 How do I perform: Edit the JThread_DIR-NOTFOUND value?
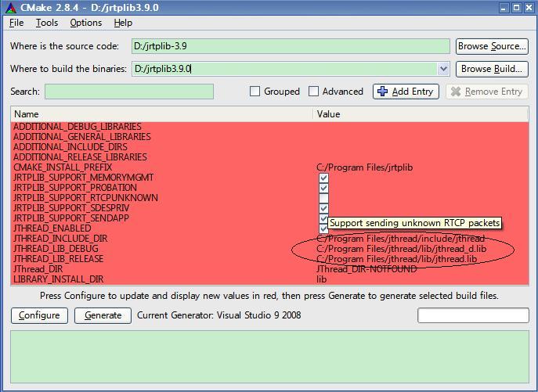pos(366,269)
